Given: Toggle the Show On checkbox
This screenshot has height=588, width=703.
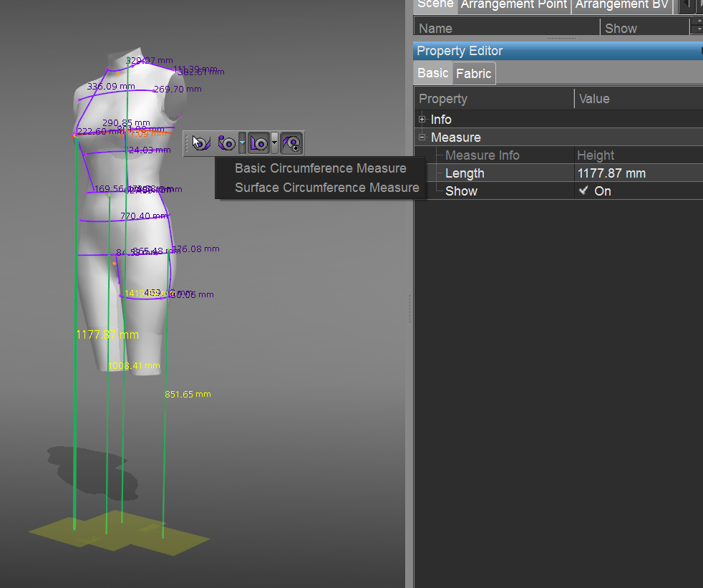Looking at the screenshot, I should (584, 191).
